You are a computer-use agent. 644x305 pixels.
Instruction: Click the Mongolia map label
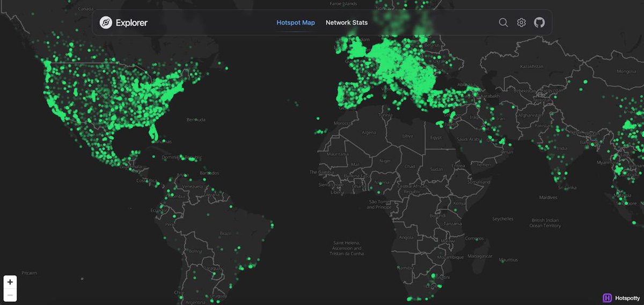(626, 71)
